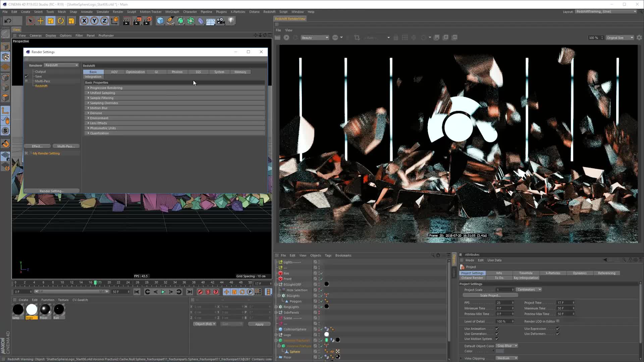Toggle the X axis lock button
Viewport: 644px width, 362px height.
coord(84,20)
